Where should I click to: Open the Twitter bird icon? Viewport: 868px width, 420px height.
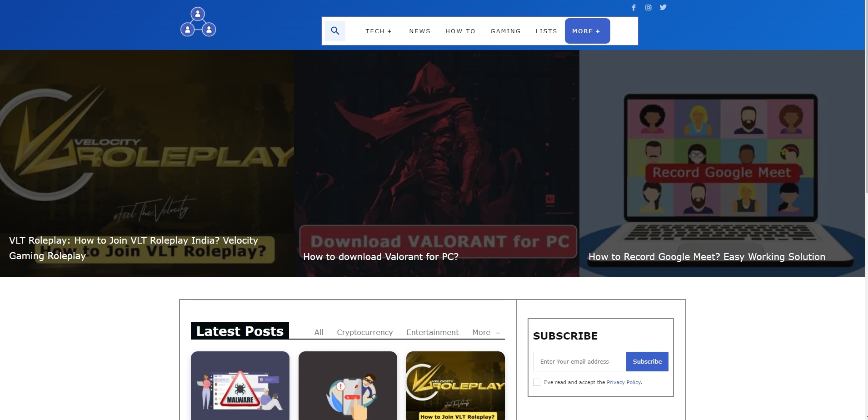tap(663, 7)
